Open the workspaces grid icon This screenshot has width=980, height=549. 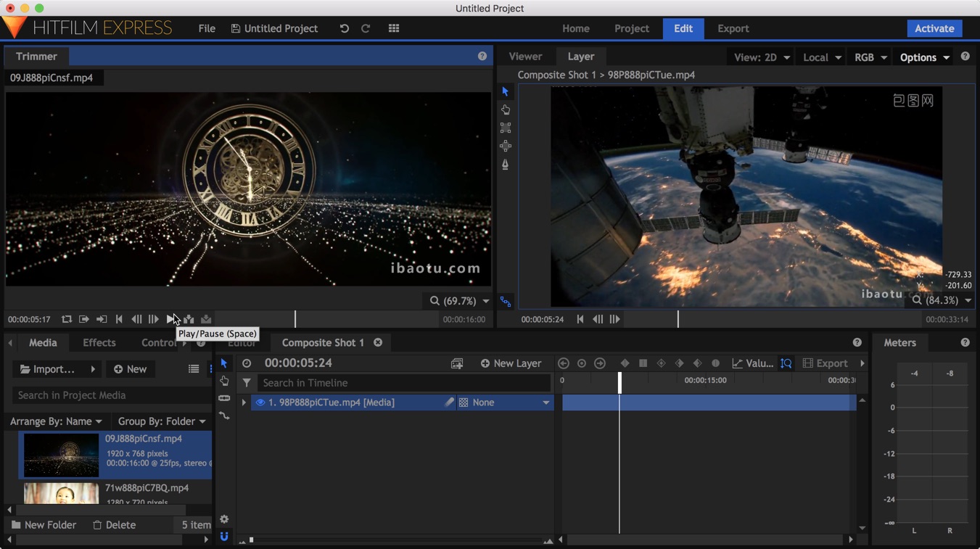pos(394,28)
